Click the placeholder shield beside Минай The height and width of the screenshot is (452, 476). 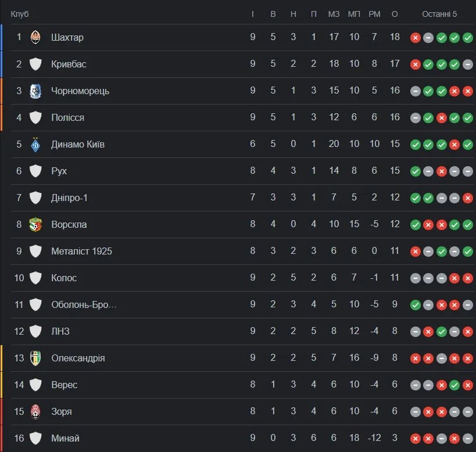click(35, 438)
